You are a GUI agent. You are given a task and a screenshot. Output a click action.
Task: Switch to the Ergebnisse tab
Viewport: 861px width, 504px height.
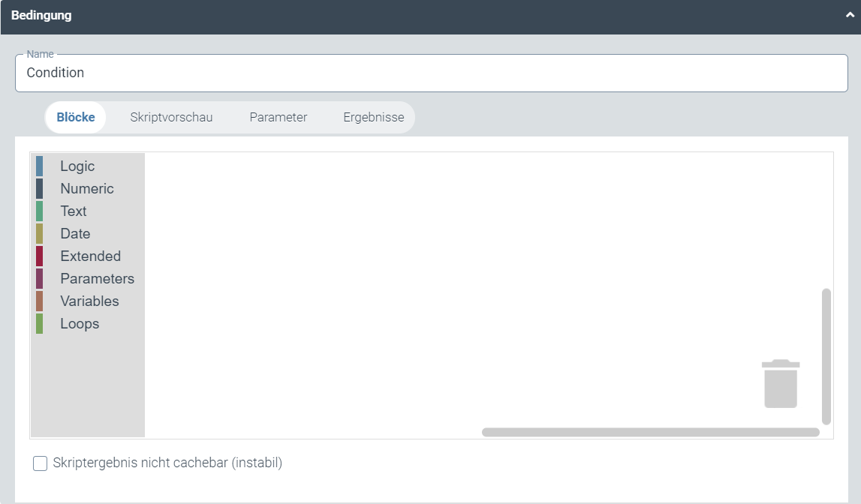pos(373,117)
